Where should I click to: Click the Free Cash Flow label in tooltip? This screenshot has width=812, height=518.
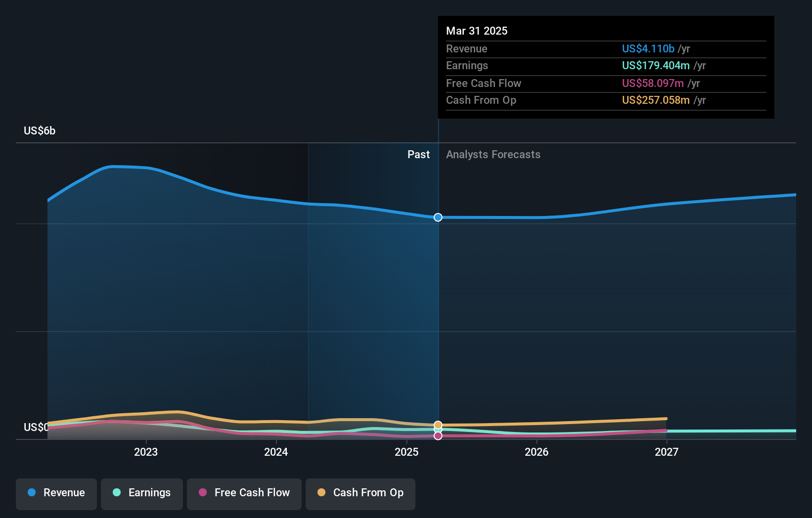(x=484, y=83)
